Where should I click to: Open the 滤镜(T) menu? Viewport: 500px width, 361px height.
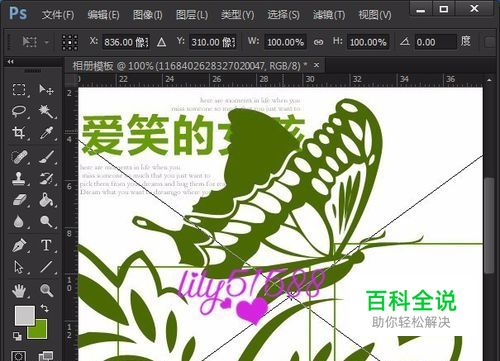tap(329, 15)
